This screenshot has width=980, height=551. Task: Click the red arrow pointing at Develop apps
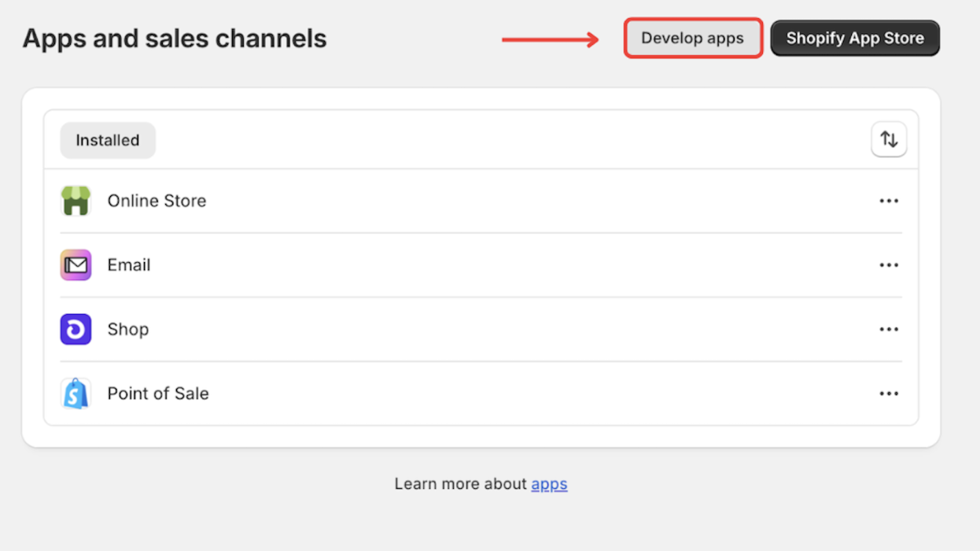[551, 39]
